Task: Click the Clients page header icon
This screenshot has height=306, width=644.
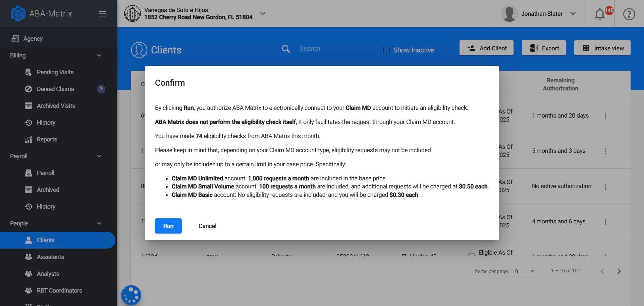Action: point(139,50)
